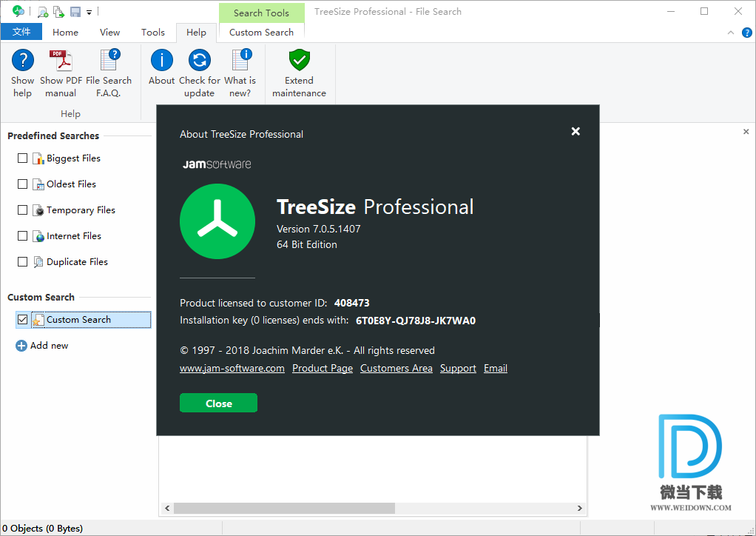Viewport: 756px width, 536px height.
Task: Close the About dialog with X
Action: (576, 131)
